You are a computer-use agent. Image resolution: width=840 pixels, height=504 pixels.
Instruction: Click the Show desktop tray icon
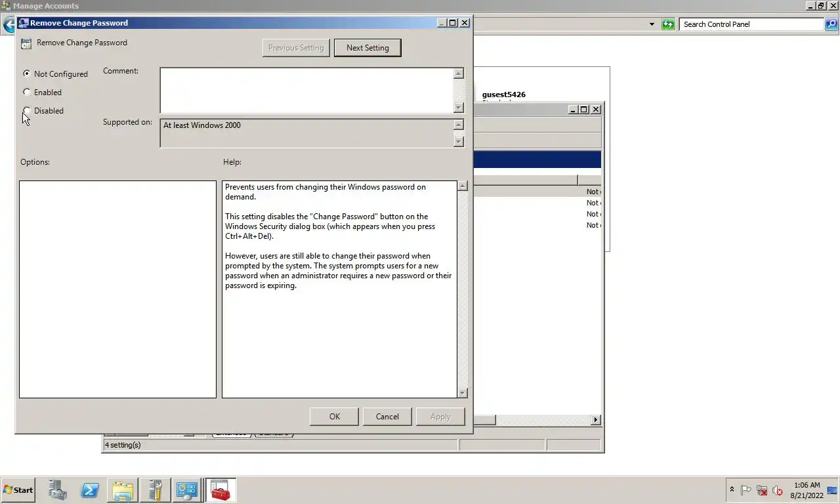833,490
